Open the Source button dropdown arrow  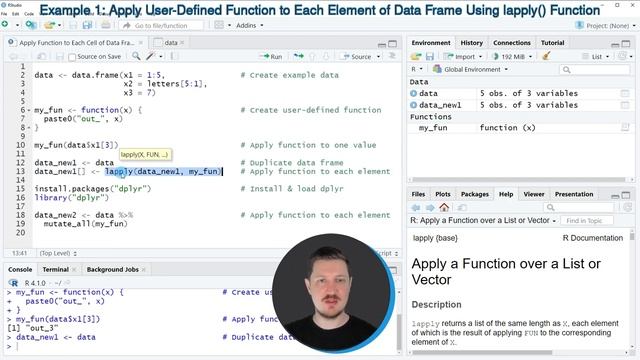(378, 56)
